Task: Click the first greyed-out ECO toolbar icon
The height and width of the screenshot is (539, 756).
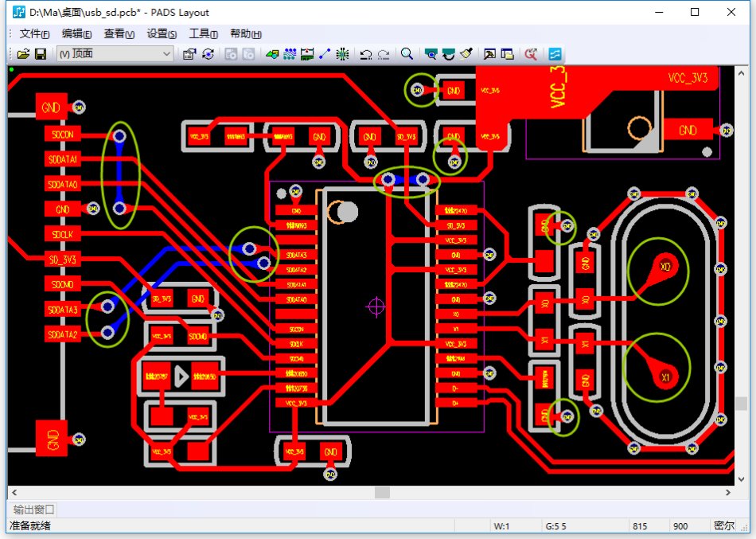Action: pos(231,54)
